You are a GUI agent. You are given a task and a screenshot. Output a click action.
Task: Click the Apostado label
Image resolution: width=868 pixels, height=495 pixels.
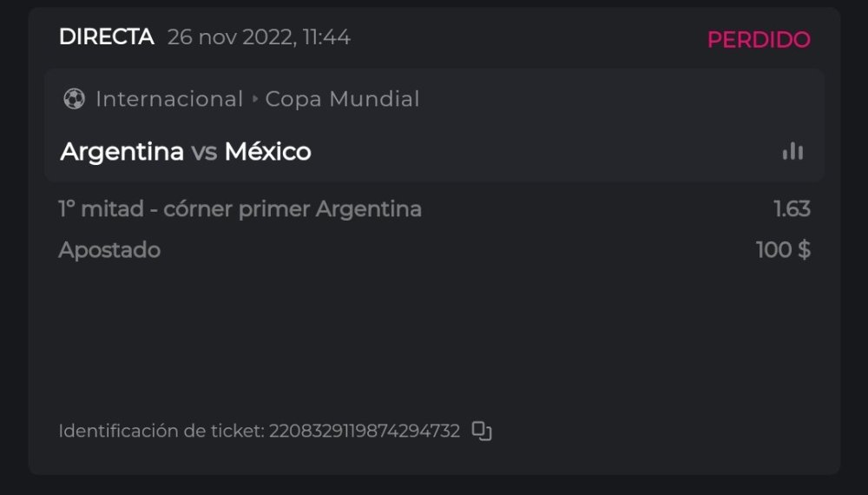click(x=109, y=250)
